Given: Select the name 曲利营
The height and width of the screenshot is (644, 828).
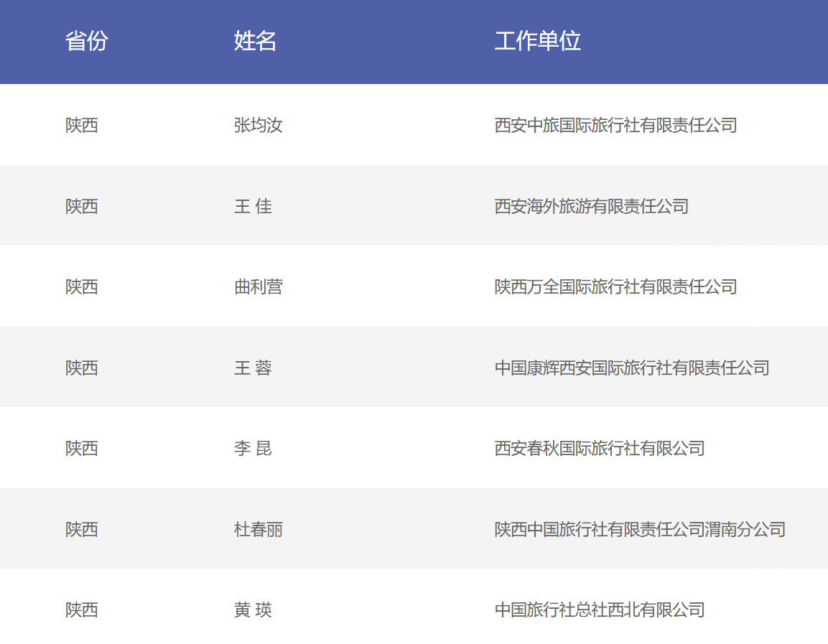Looking at the screenshot, I should click(x=259, y=286).
